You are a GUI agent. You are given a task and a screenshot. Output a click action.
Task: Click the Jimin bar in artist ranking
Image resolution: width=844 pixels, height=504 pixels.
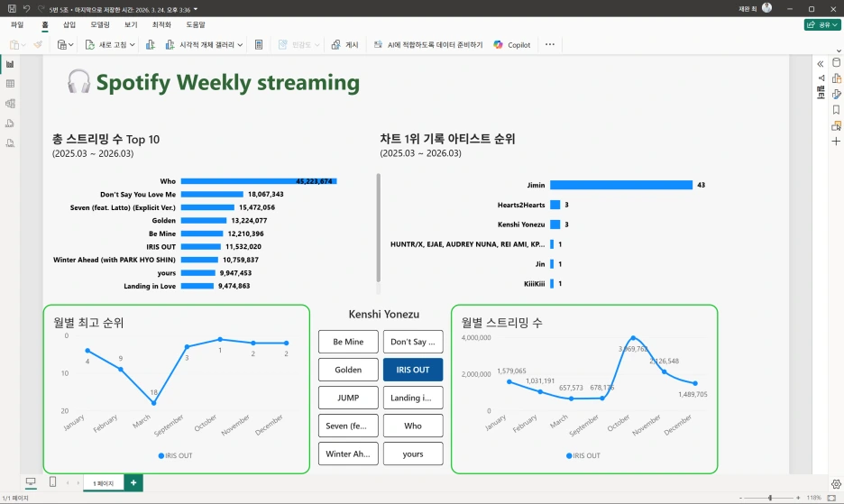tap(621, 185)
